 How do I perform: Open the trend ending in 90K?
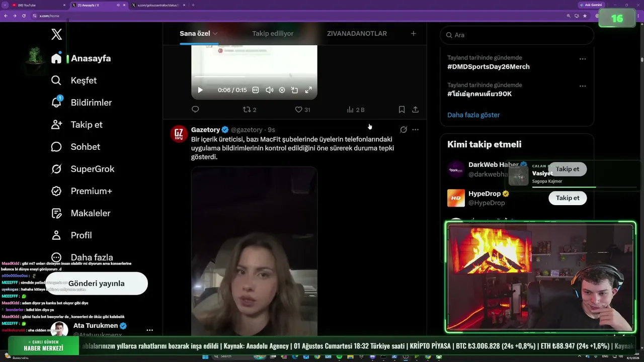click(x=479, y=94)
